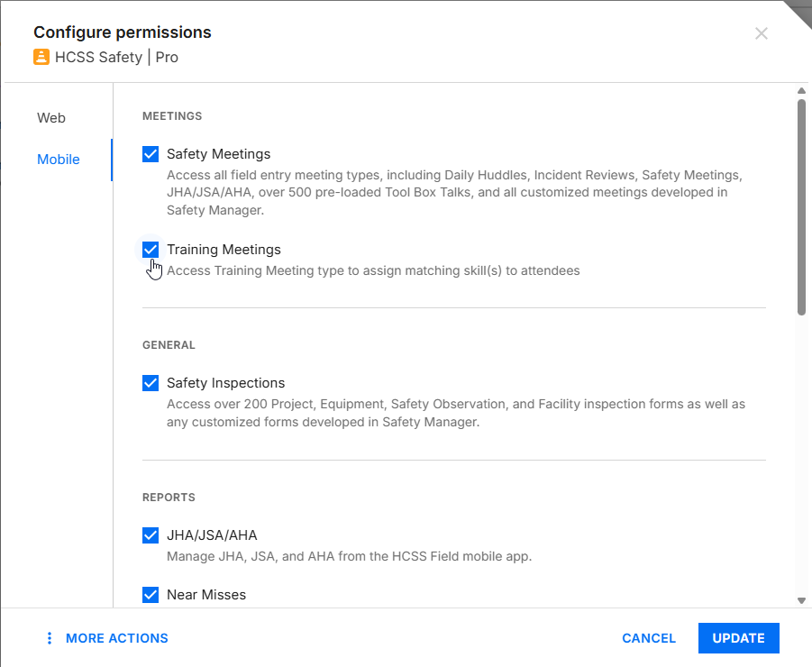Close the Configure permissions dialog with X
Image resolution: width=812 pixels, height=667 pixels.
762,33
